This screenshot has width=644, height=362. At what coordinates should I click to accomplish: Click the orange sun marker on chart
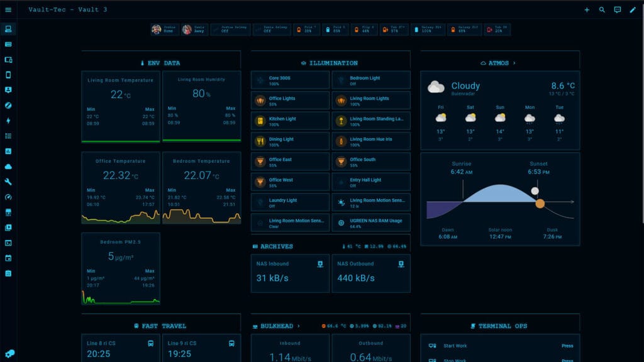pos(540,204)
